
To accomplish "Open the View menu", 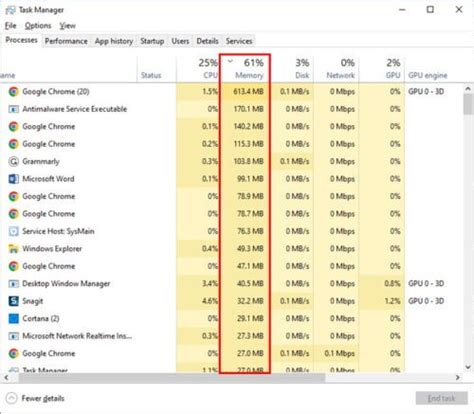I will pos(67,26).
